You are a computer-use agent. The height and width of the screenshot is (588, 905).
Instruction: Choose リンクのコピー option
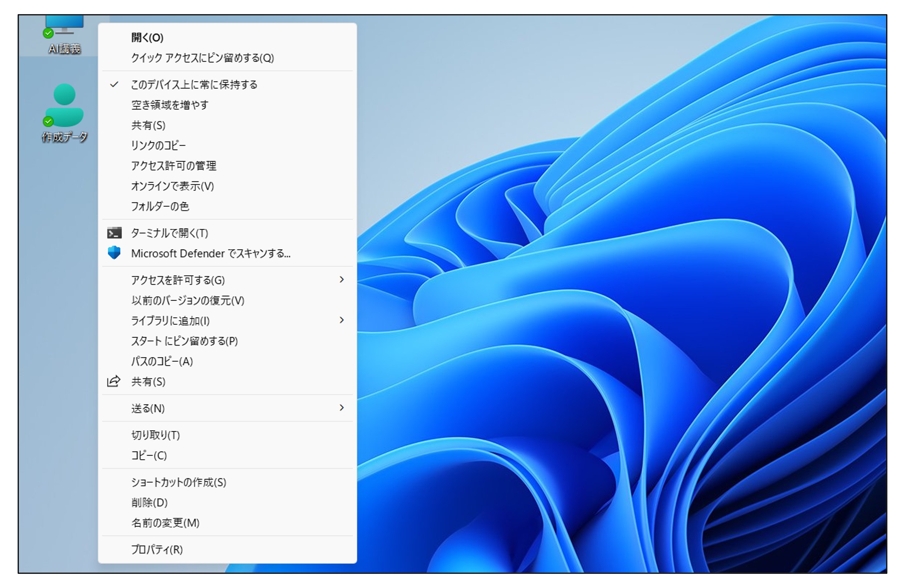coord(159,145)
